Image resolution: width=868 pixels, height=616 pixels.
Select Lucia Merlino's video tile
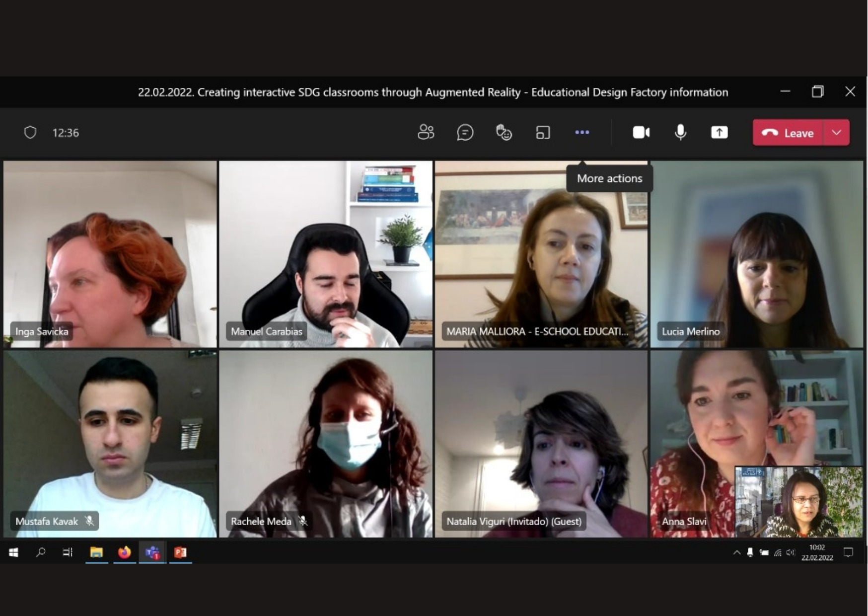(x=757, y=253)
